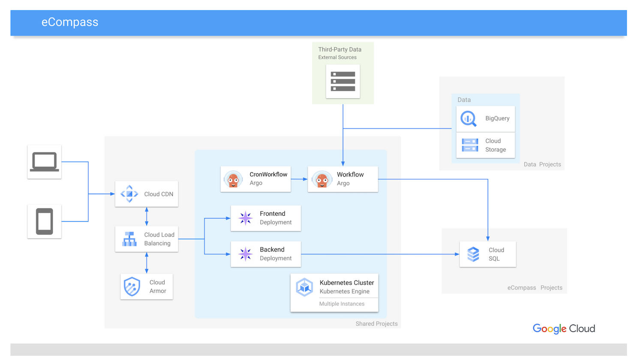The width and height of the screenshot is (643, 364).
Task: Select the Backend Deployment star icon
Action: 246,254
